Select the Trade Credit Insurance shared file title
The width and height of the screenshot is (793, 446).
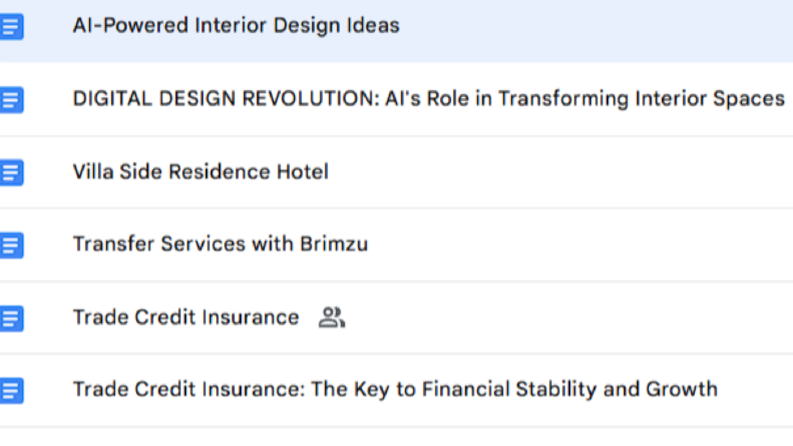(x=186, y=318)
